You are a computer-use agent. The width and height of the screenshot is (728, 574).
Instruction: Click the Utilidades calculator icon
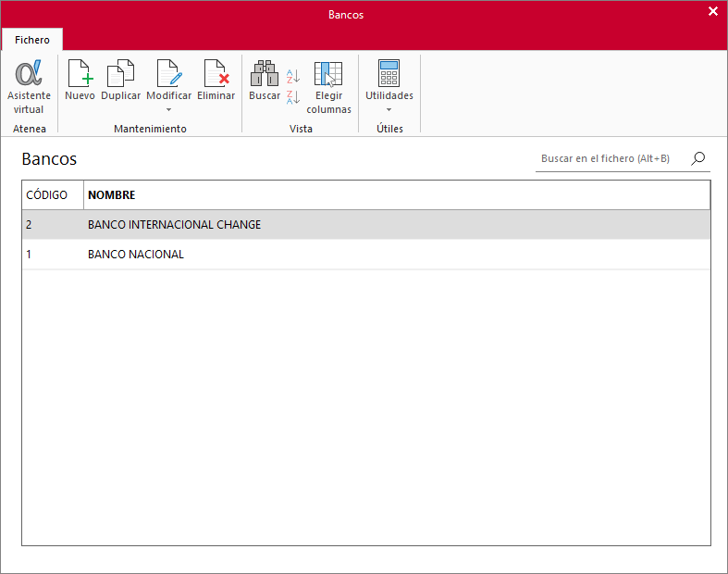(x=389, y=73)
